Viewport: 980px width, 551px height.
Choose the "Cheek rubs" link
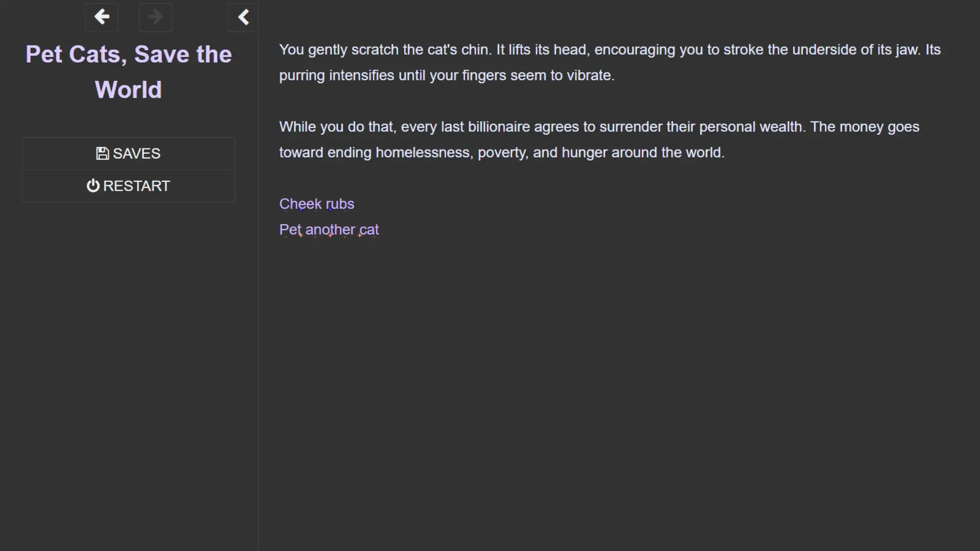click(316, 204)
